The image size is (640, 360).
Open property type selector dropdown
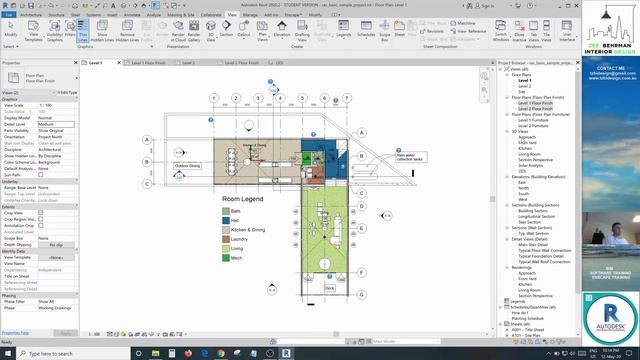[76, 78]
